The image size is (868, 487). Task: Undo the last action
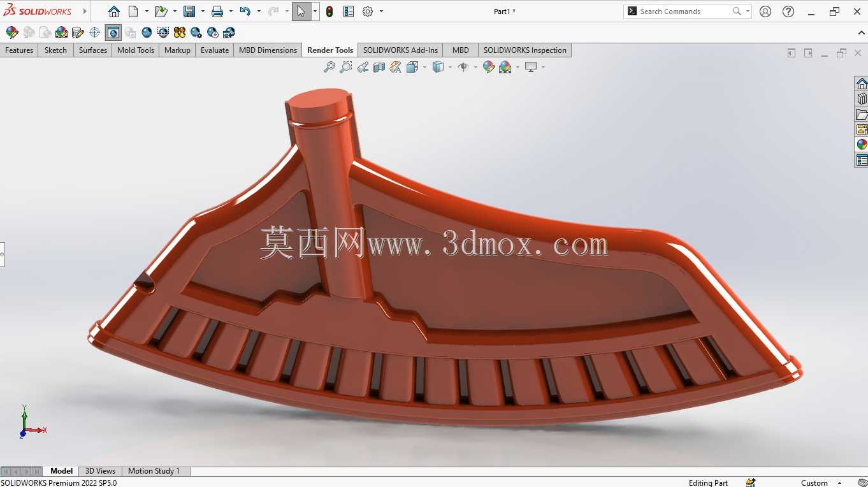245,11
